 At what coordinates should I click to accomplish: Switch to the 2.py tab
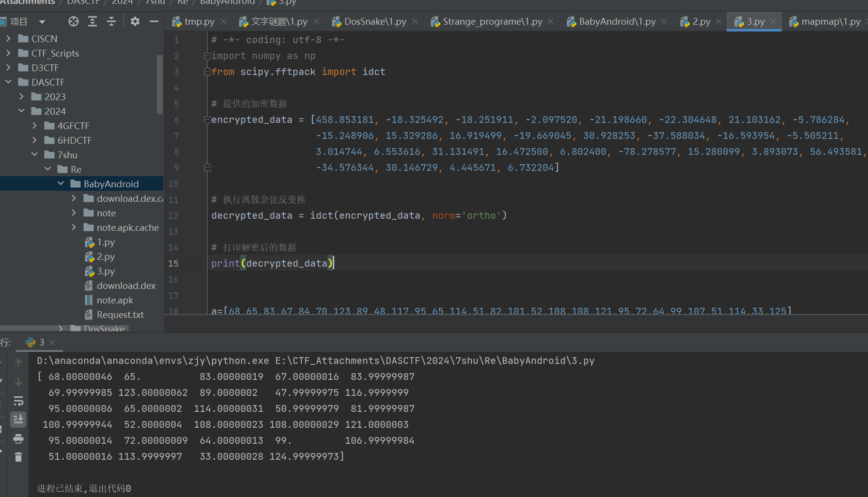pyautogui.click(x=701, y=21)
